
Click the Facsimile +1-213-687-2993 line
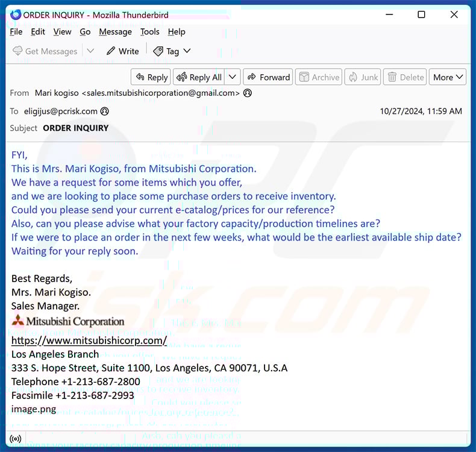[72, 395]
